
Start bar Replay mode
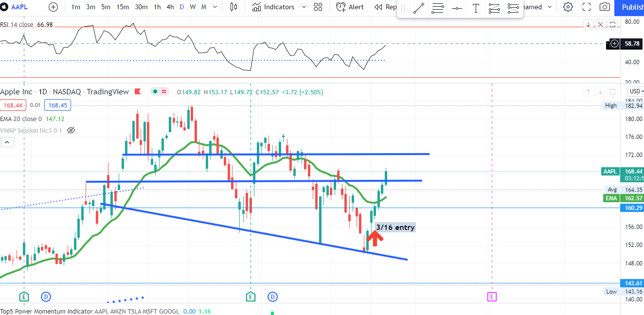coord(385,7)
